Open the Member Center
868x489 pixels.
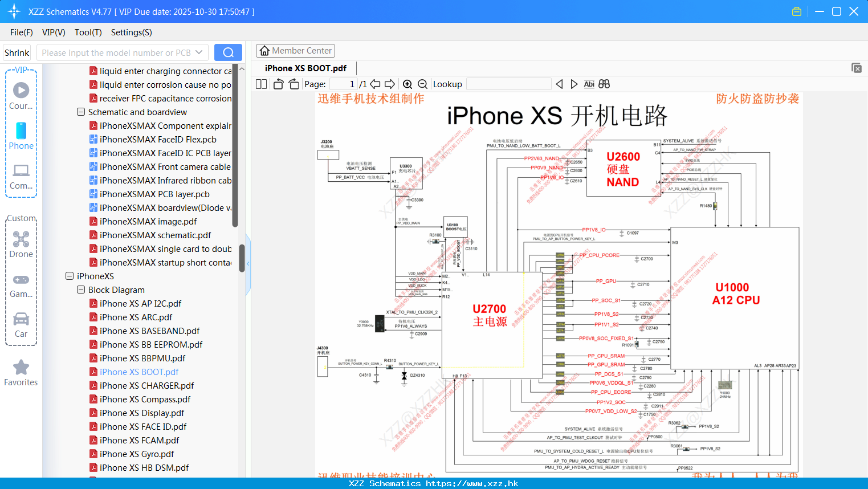(x=295, y=51)
